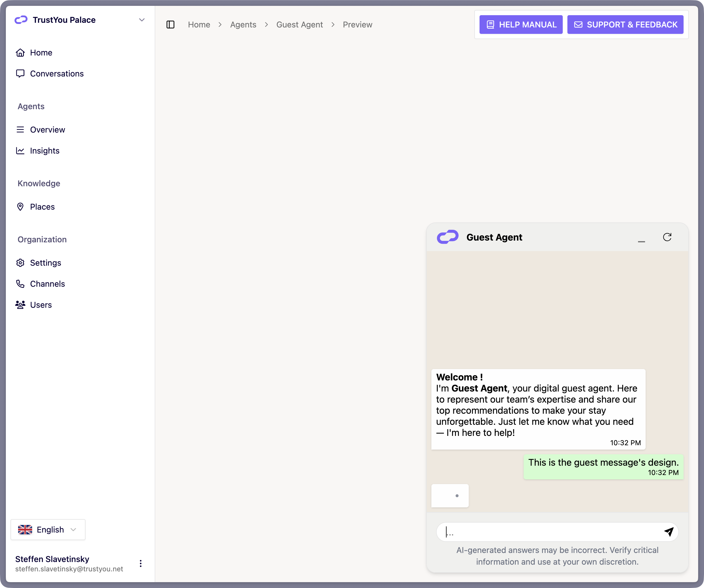704x588 pixels.
Task: Open the Channels page
Action: coord(47,284)
